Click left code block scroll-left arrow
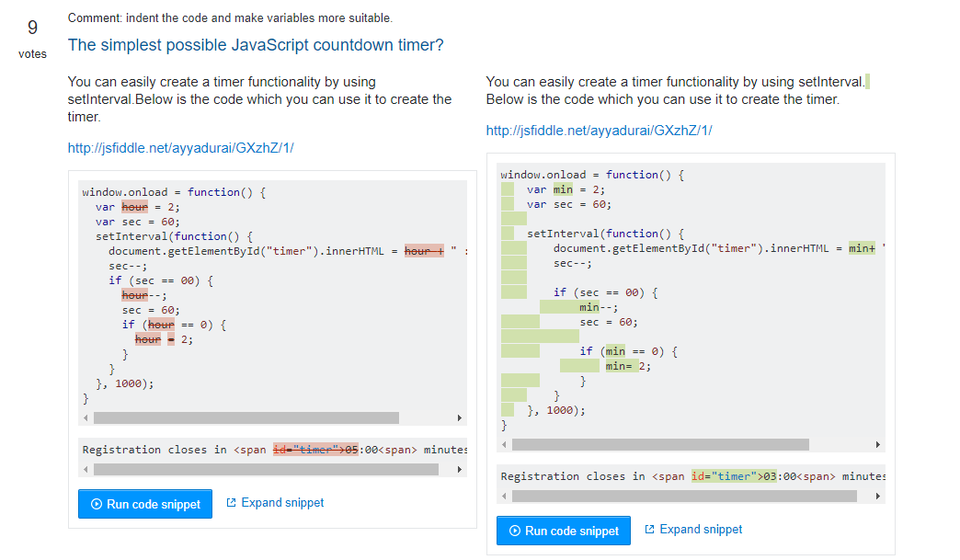The image size is (960, 560). click(86, 418)
